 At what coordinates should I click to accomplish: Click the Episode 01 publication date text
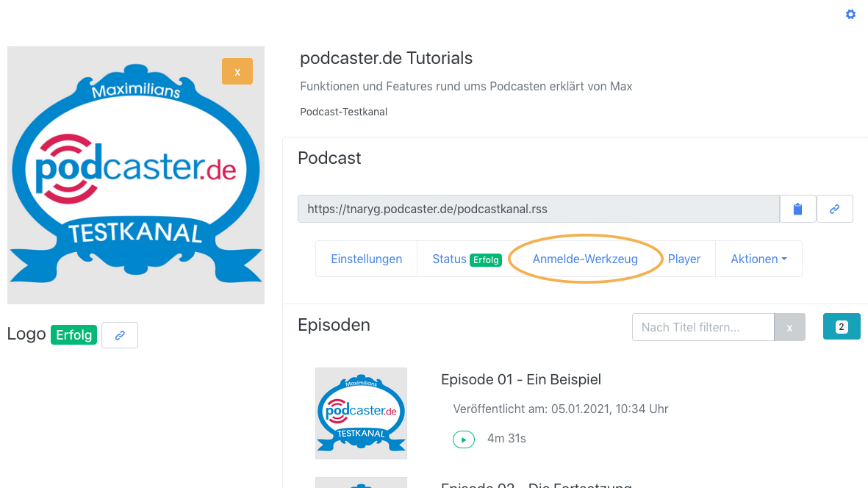[561, 409]
